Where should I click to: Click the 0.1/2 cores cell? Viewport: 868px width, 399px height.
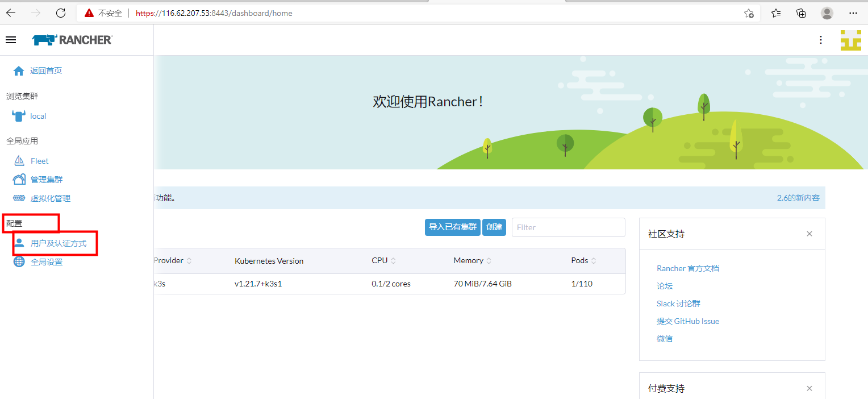tap(391, 284)
